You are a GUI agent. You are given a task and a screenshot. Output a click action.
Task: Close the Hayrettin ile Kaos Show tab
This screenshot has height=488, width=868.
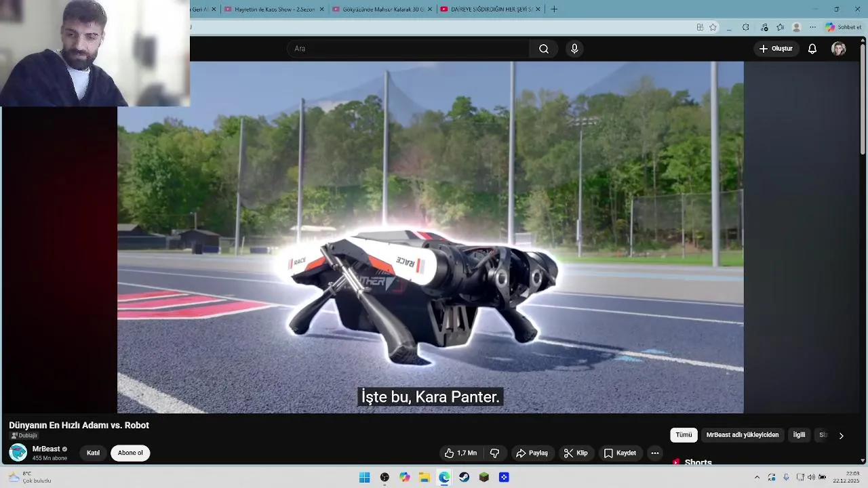pyautogui.click(x=321, y=9)
